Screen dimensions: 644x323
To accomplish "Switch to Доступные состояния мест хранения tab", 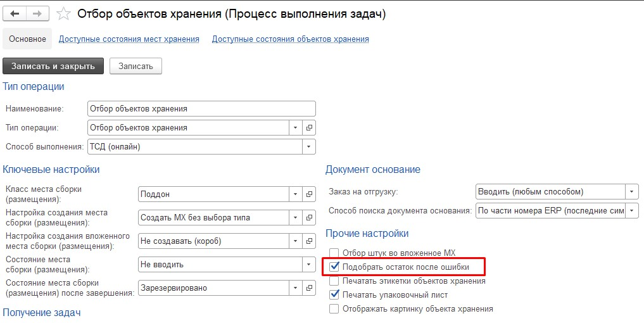I will (x=129, y=39).
